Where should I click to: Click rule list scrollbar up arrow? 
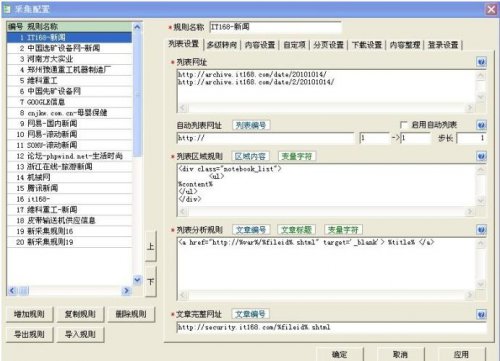coord(137,27)
